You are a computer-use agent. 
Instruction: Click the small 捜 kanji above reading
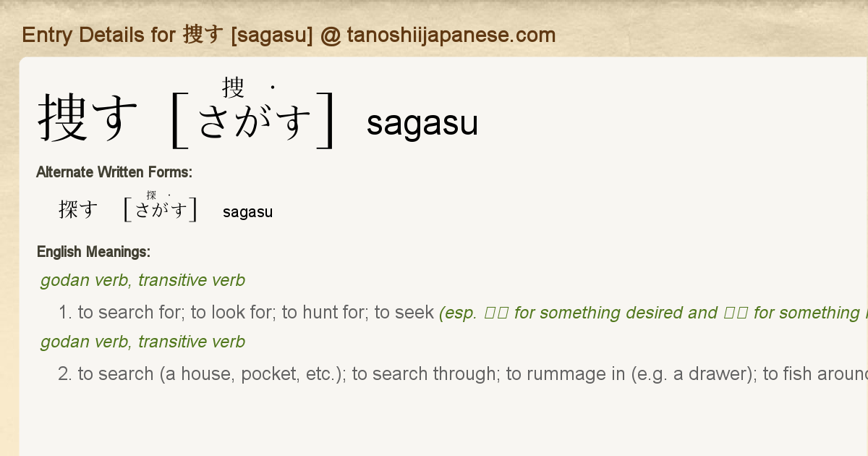click(x=233, y=88)
